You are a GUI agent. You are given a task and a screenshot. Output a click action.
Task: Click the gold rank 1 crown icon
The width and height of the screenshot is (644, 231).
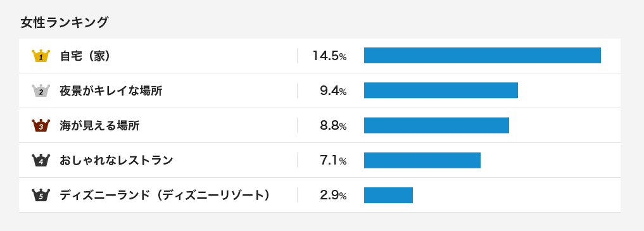(x=41, y=56)
